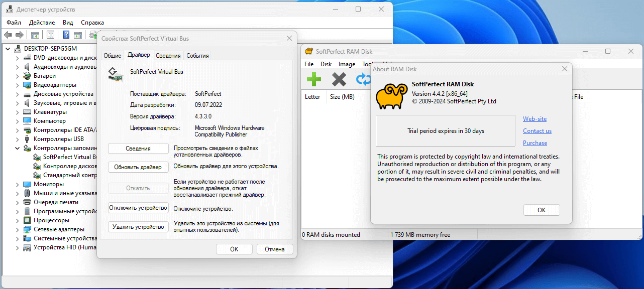The height and width of the screenshot is (289, 644).
Task: Expand the Мониторы category
Action: point(18,184)
